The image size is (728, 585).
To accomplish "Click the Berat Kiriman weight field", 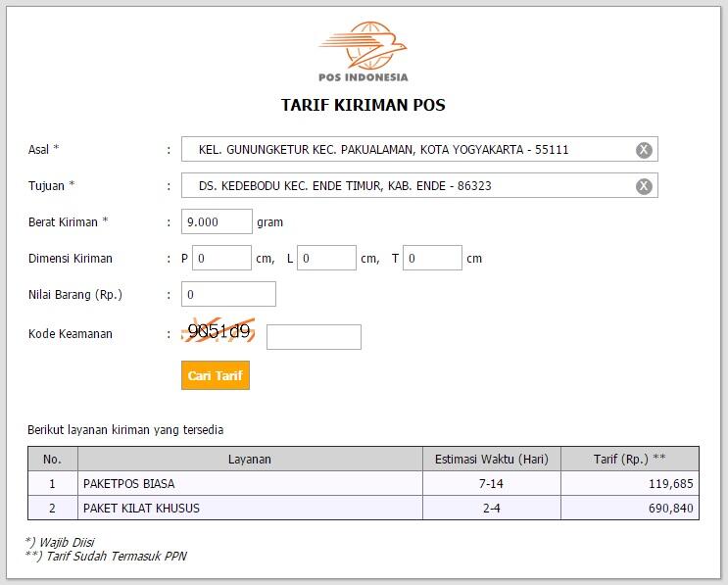I will (217, 221).
